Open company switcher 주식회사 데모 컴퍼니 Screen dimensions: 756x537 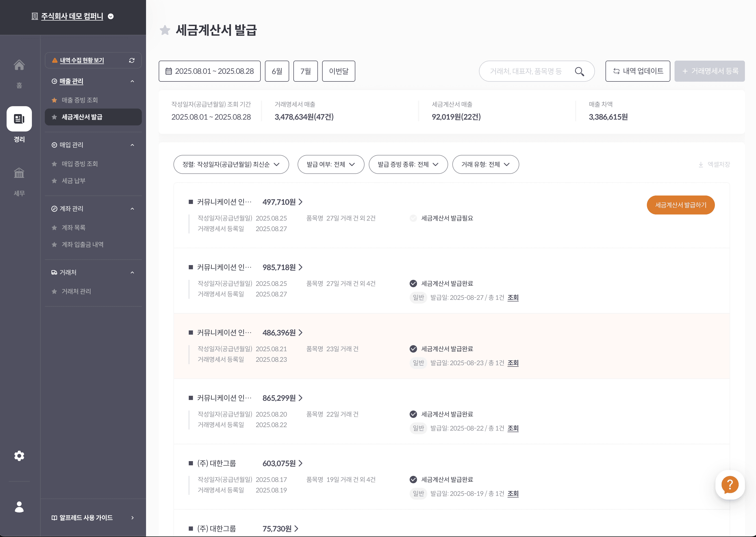[72, 16]
